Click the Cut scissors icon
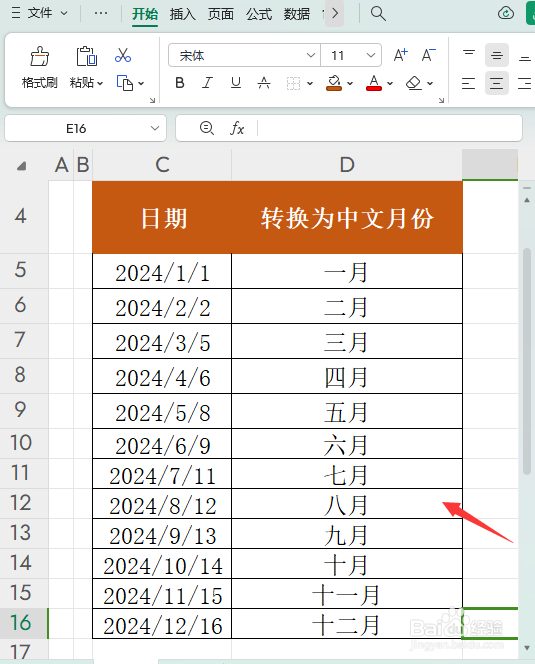This screenshot has height=664, width=535. pos(123,55)
